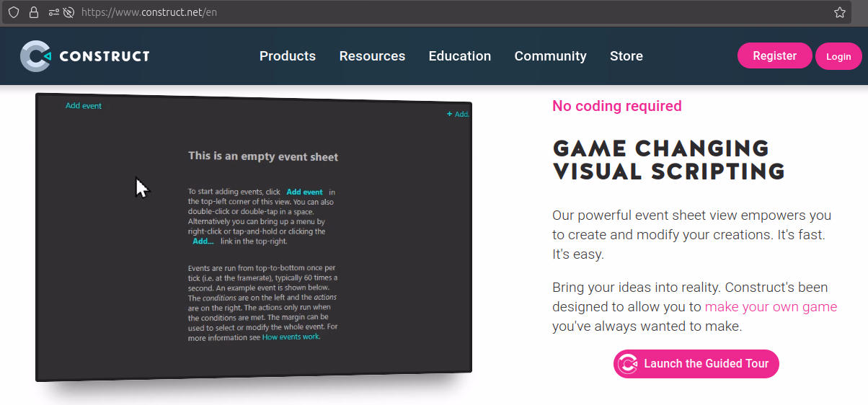Open the Community menu
The width and height of the screenshot is (868, 405).
550,56
